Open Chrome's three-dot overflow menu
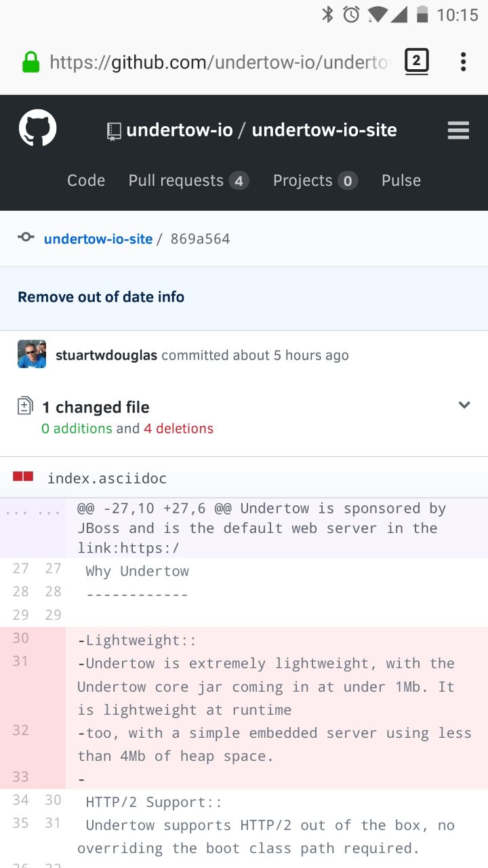Viewport: 488px width, 868px height. pyautogui.click(x=464, y=62)
